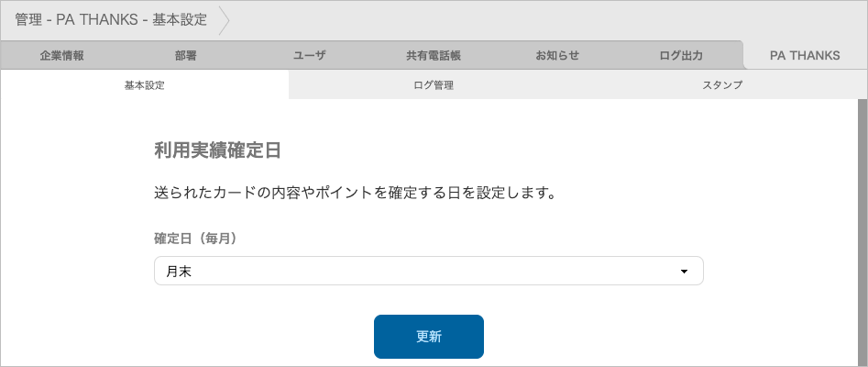Switch to the ログ出力 tab
Image resolution: width=868 pixels, height=367 pixels.
681,55
